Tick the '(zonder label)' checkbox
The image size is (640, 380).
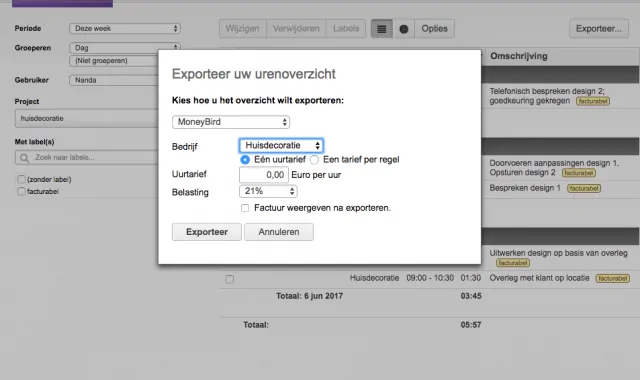(x=21, y=179)
